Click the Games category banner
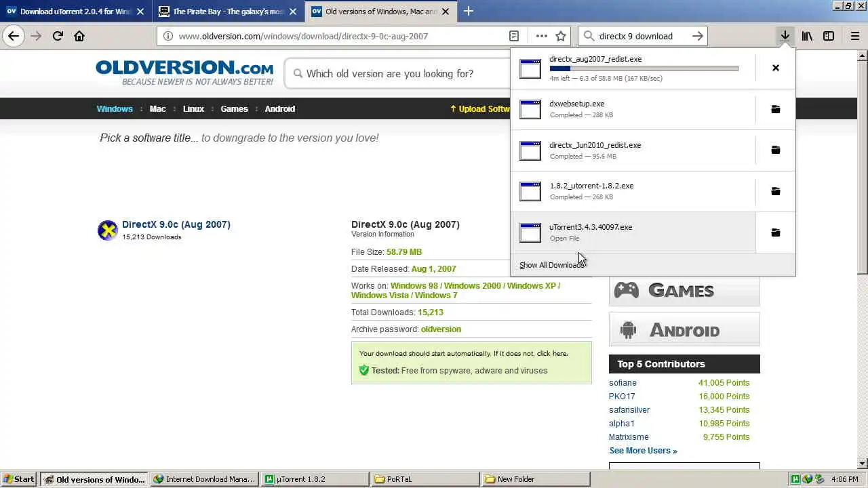Image resolution: width=868 pixels, height=488 pixels. pos(684,290)
